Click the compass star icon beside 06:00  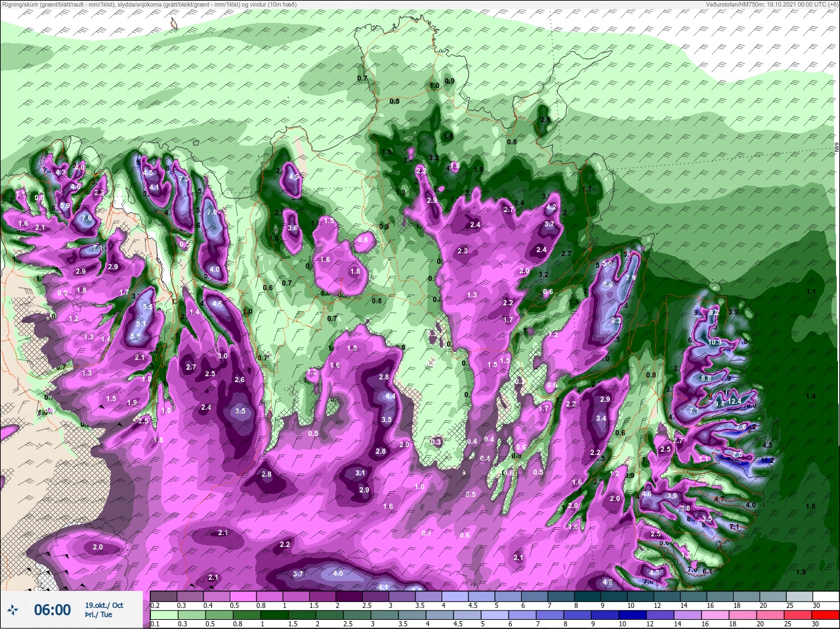[x=12, y=609]
